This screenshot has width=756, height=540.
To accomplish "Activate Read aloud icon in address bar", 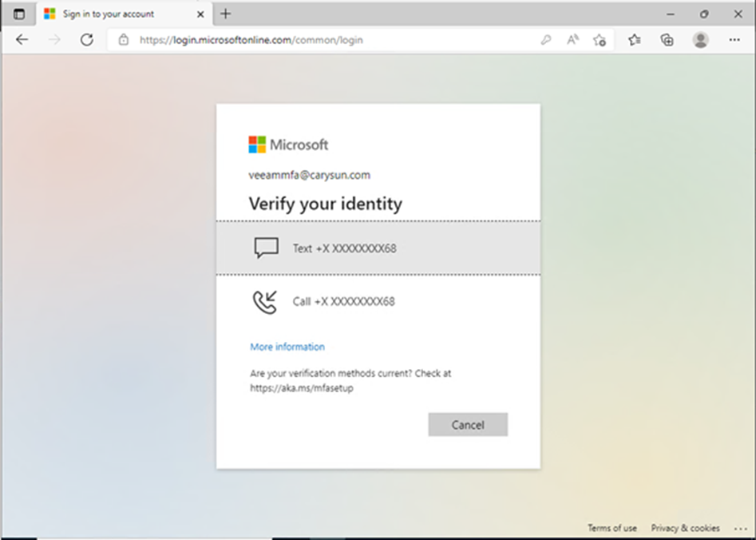I will pos(572,40).
